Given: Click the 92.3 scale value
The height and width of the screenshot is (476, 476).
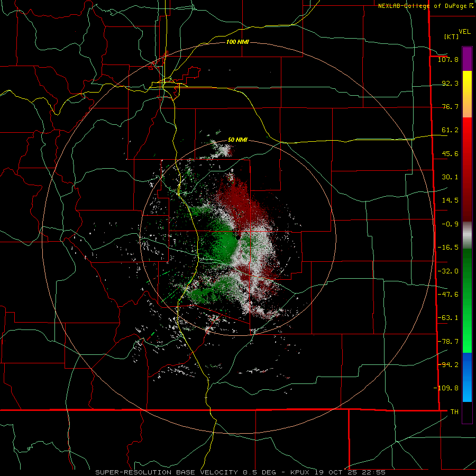Looking at the screenshot, I should (x=450, y=83).
